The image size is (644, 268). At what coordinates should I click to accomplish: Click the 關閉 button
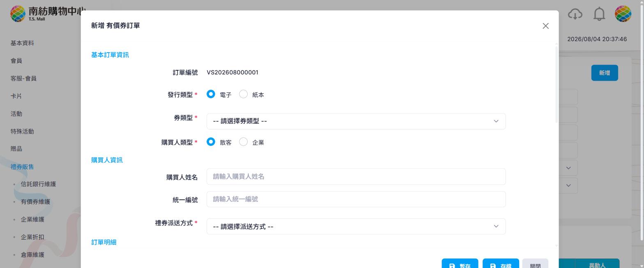pos(535,263)
